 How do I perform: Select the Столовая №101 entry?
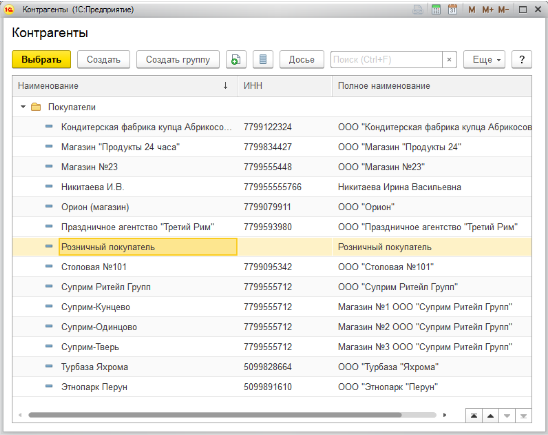tap(94, 267)
